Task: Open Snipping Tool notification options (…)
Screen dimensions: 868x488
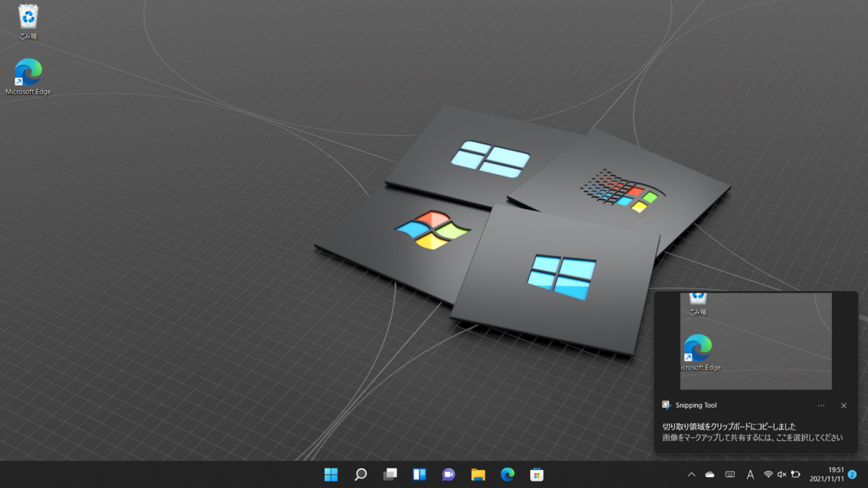Action: point(821,406)
